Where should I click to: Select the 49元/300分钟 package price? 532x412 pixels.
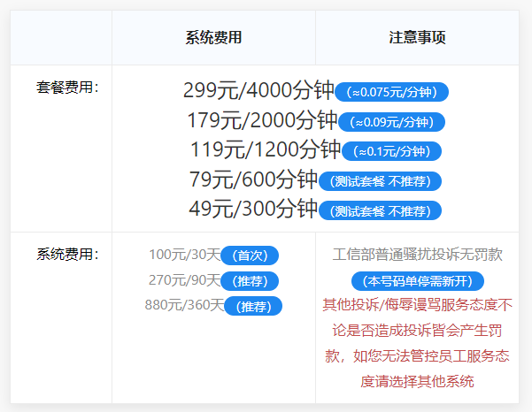pyautogui.click(x=253, y=208)
